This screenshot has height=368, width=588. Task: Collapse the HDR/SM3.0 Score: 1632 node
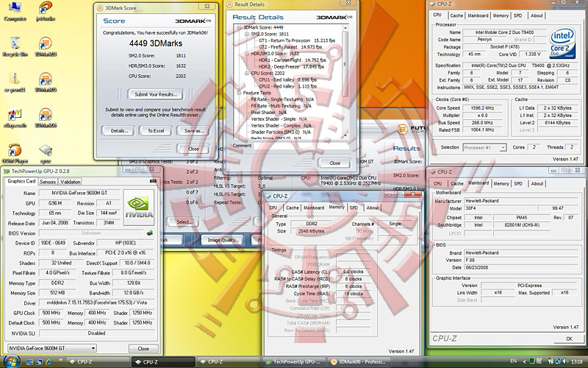point(247,54)
